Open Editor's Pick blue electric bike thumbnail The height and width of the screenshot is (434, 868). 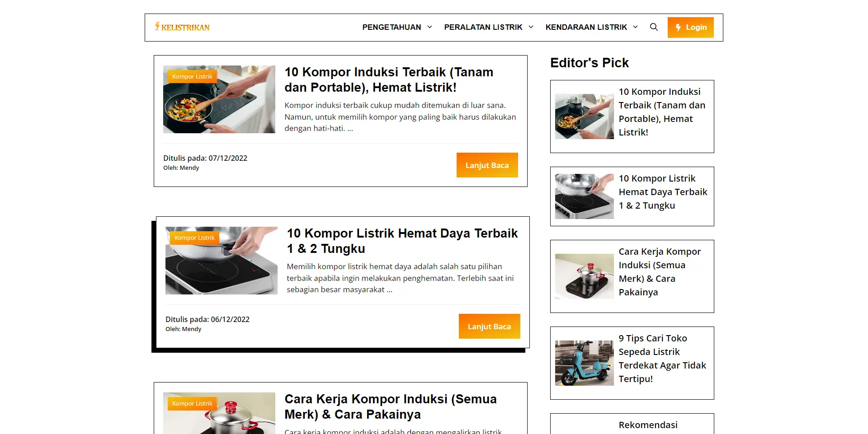pyautogui.click(x=585, y=363)
